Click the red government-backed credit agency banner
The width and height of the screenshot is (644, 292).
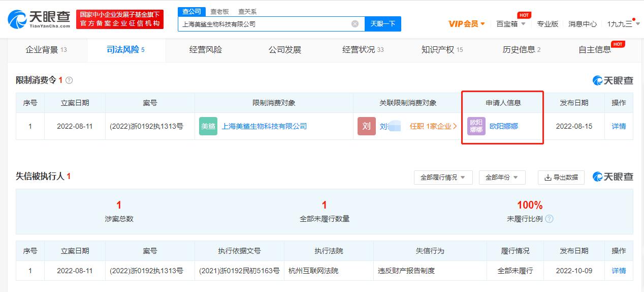(x=120, y=19)
